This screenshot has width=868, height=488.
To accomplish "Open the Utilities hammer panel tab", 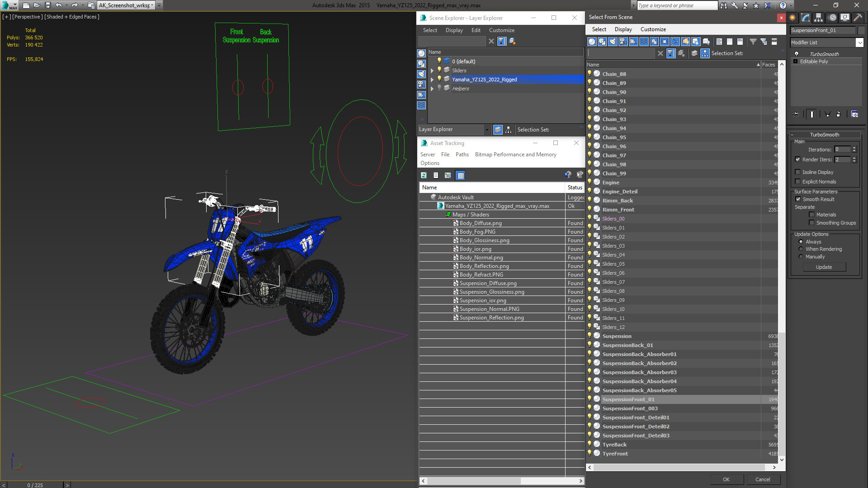I will [x=858, y=18].
